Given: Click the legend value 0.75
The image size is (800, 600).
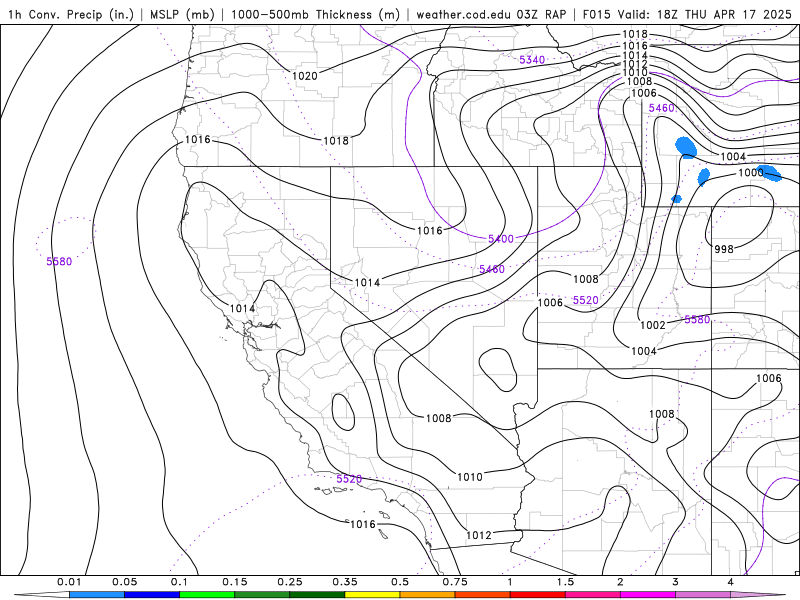Looking at the screenshot, I should pos(455,582).
